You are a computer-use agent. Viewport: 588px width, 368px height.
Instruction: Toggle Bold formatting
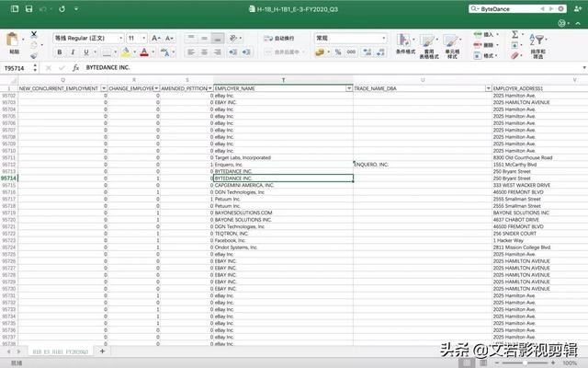(57, 52)
